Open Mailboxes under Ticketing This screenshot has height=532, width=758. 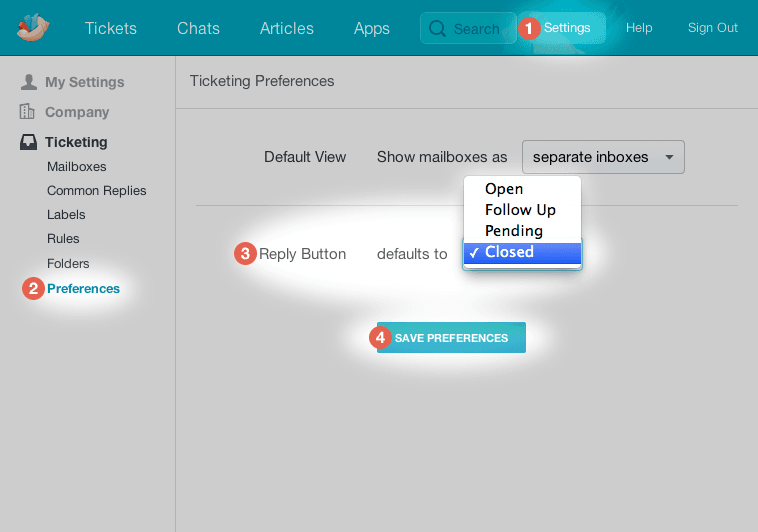76,167
